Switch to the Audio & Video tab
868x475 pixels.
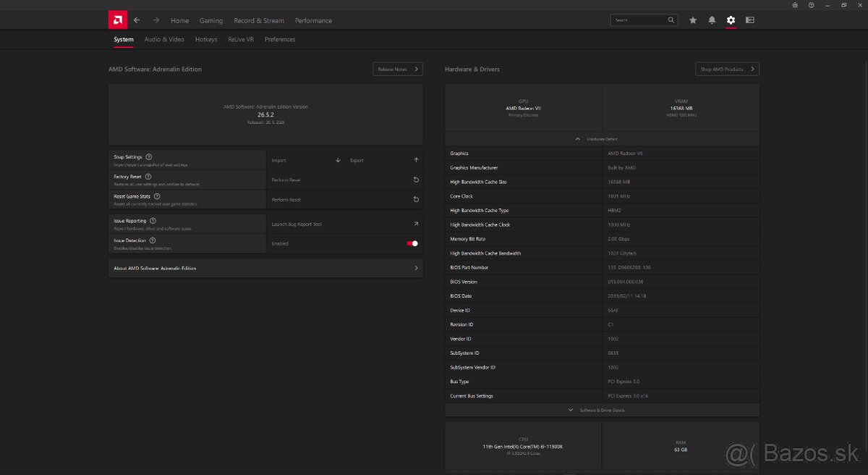coord(164,40)
